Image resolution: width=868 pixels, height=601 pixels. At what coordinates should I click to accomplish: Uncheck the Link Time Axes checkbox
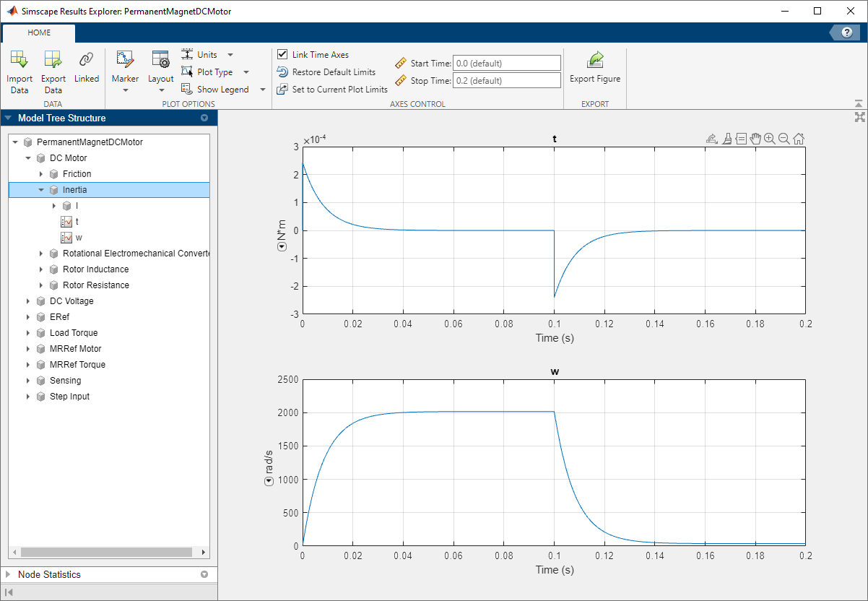(x=283, y=55)
